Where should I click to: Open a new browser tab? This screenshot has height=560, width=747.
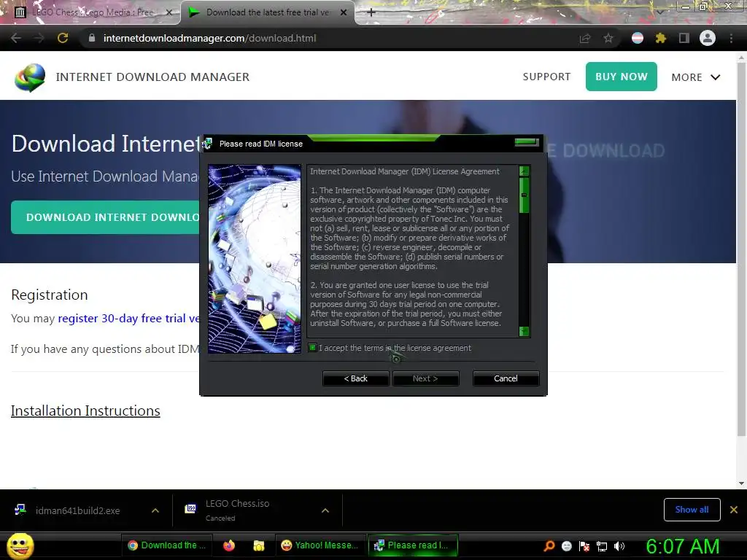pyautogui.click(x=371, y=12)
